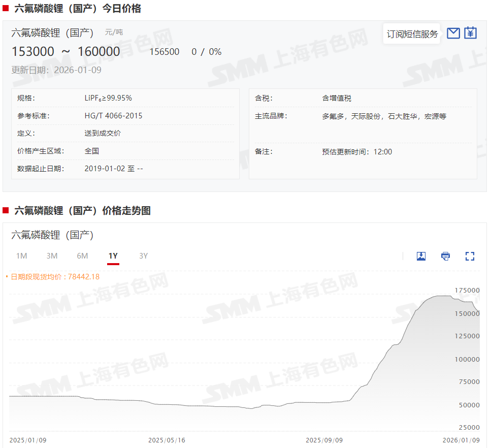Click the 153000 ~ 160000 price range
Image resolution: width=491 pixels, height=448 pixels.
pos(66,52)
